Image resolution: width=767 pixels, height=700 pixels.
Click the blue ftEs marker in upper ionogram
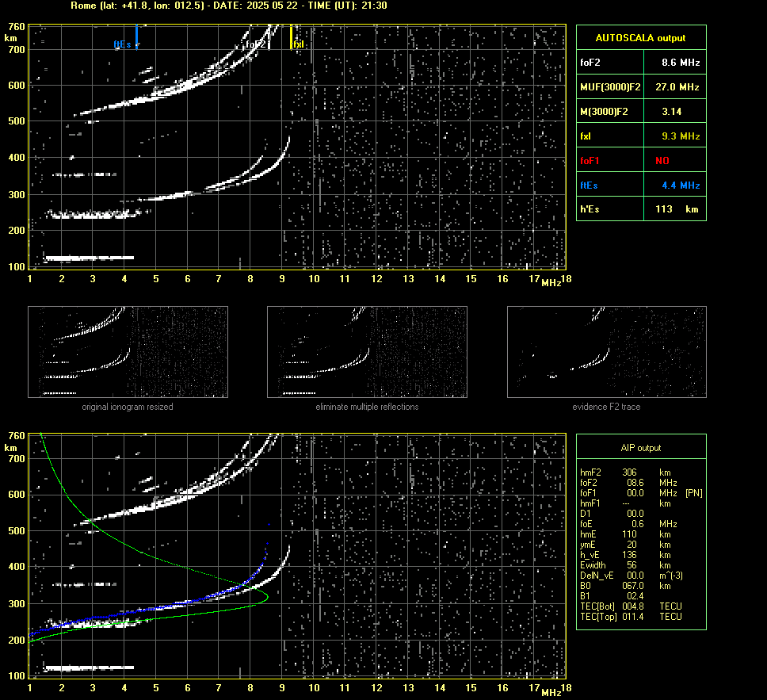point(136,36)
